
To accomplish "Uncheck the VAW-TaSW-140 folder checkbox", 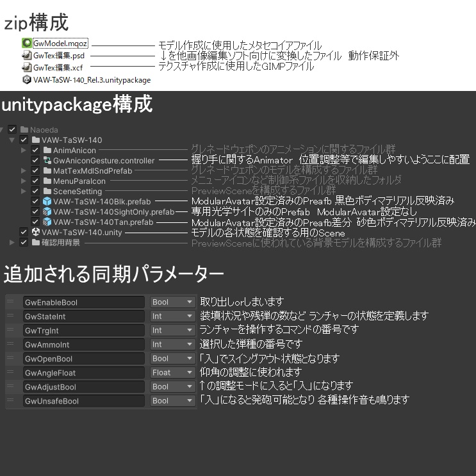I will click(24, 140).
